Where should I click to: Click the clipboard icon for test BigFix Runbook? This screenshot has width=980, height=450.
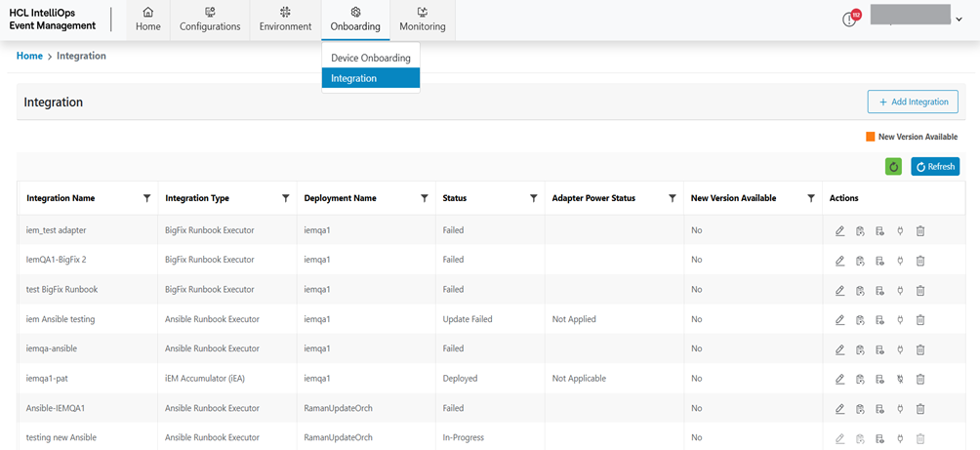860,291
